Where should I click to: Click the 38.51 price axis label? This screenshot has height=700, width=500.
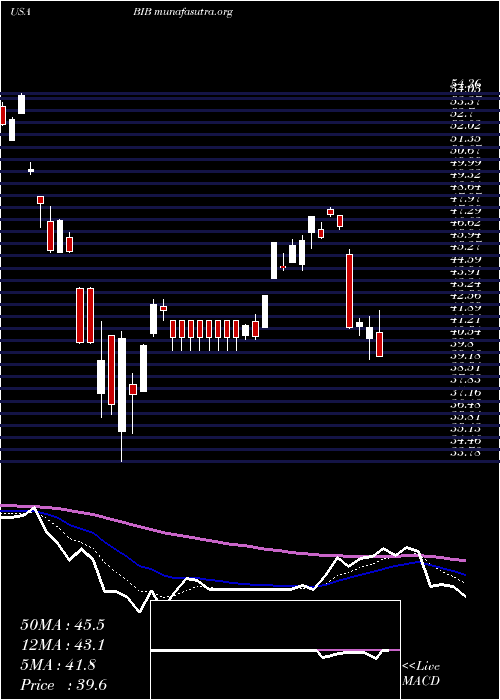(x=465, y=368)
